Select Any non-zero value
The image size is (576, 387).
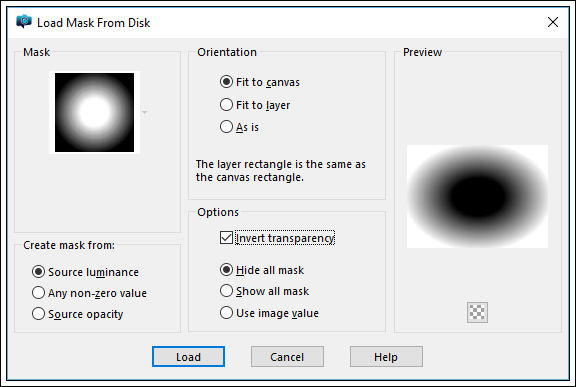pos(89,293)
